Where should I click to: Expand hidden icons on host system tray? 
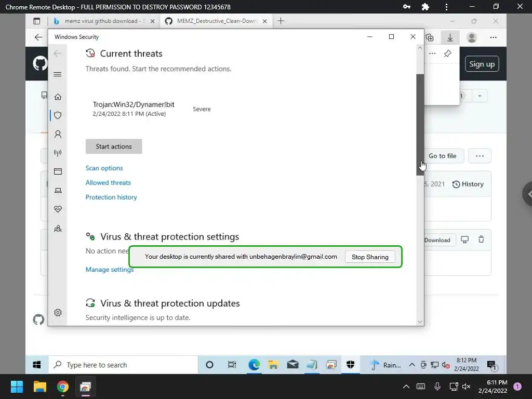(406, 387)
